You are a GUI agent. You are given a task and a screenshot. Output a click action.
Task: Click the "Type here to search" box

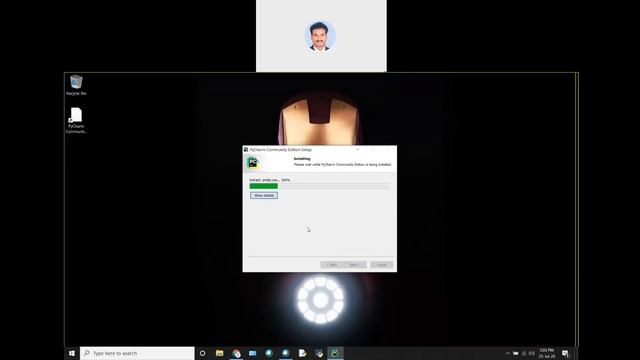pyautogui.click(x=137, y=353)
